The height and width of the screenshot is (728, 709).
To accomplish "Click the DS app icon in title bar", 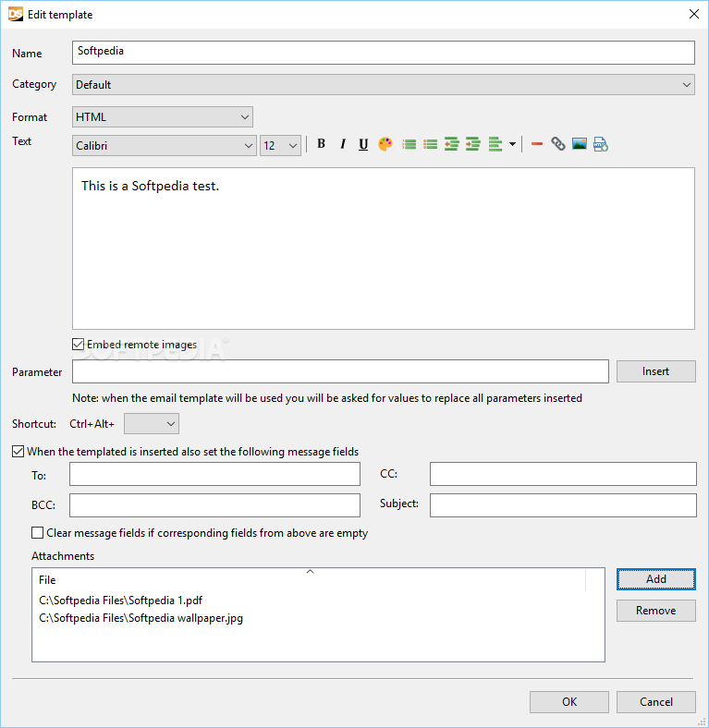I will tap(16, 15).
